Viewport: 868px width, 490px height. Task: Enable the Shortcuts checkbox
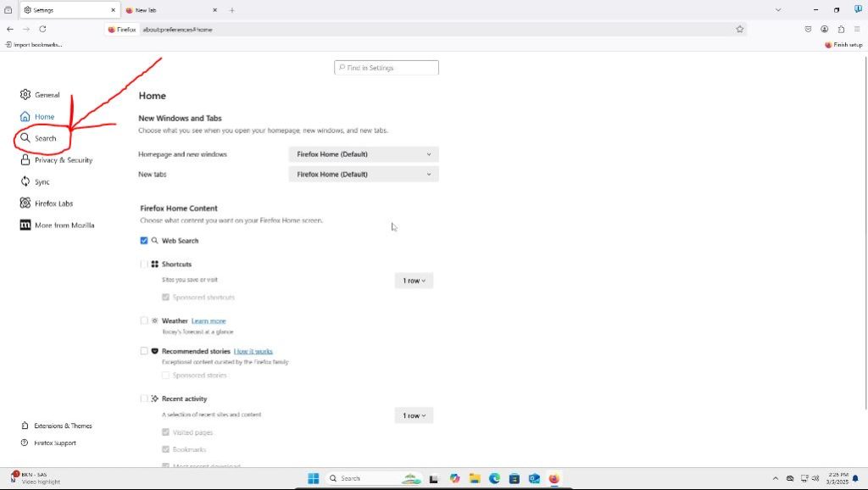(x=144, y=264)
